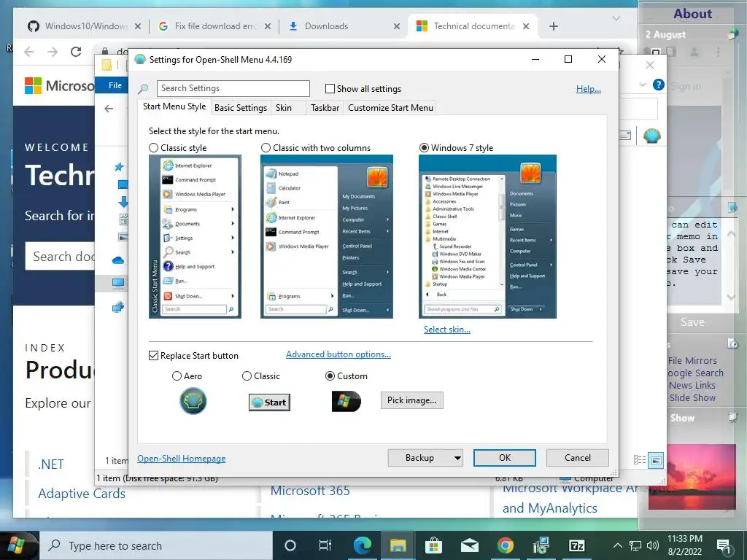This screenshot has height=560, width=747.
Task: Click the sunset slideshow thumbnail
Action: pos(692,477)
